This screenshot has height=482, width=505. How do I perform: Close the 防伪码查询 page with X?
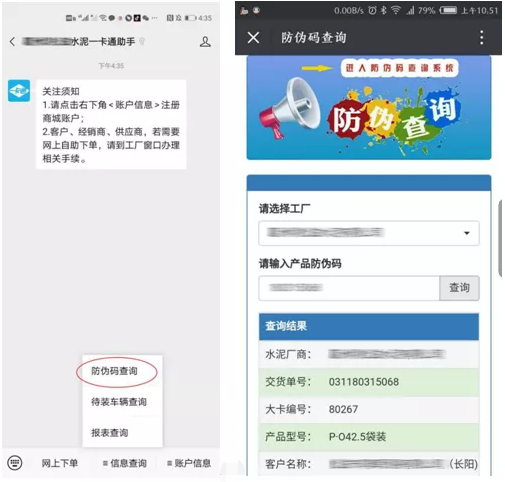coord(253,38)
